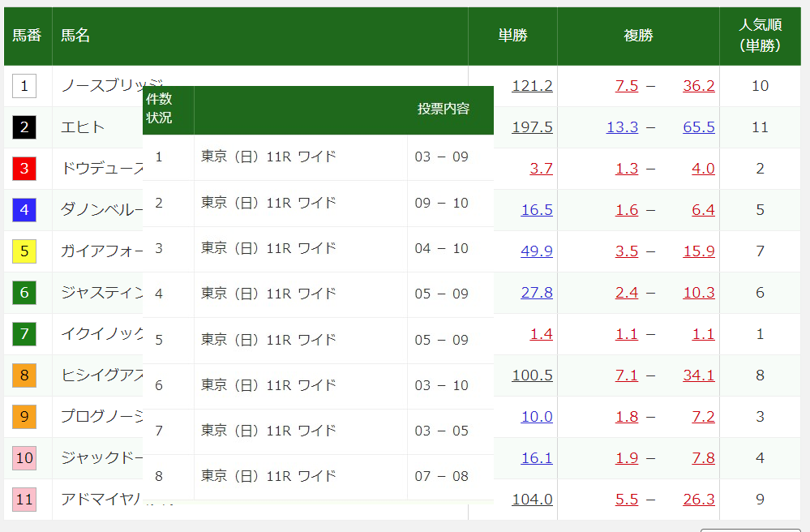Screen dimensions: 810x532
Task: Select the blue number 4 box
Action: coord(24,209)
